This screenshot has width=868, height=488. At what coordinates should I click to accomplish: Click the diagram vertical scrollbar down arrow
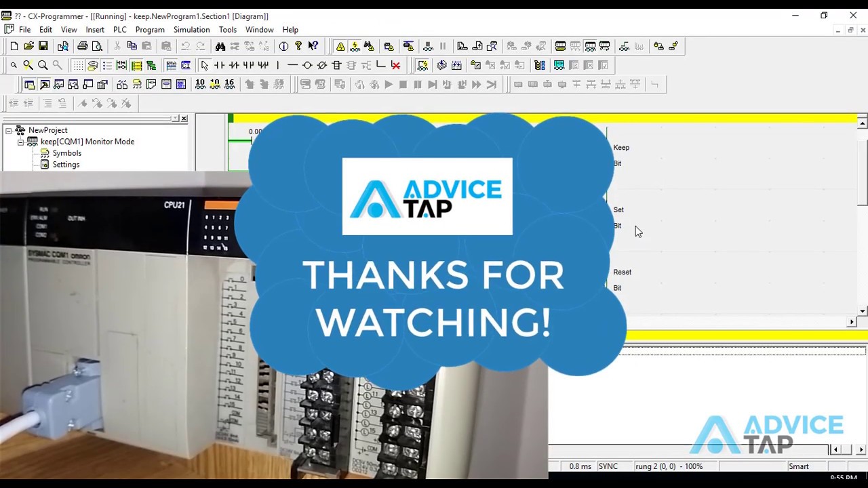(x=862, y=311)
